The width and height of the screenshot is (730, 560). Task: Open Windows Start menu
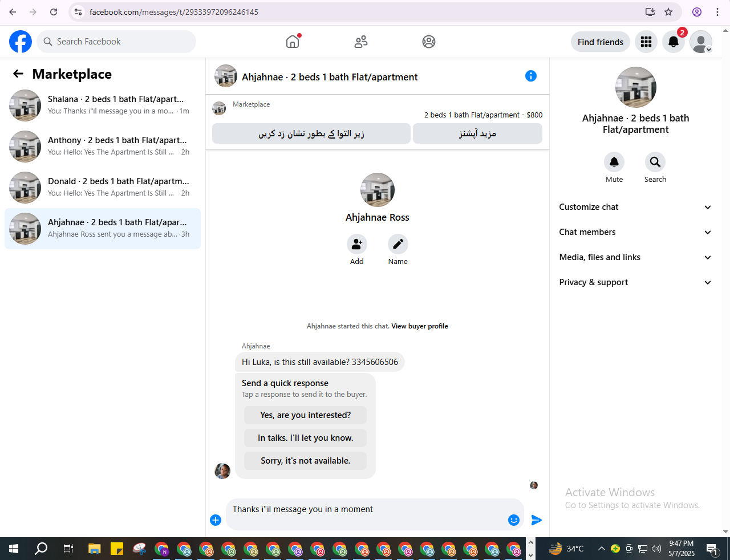point(14,549)
